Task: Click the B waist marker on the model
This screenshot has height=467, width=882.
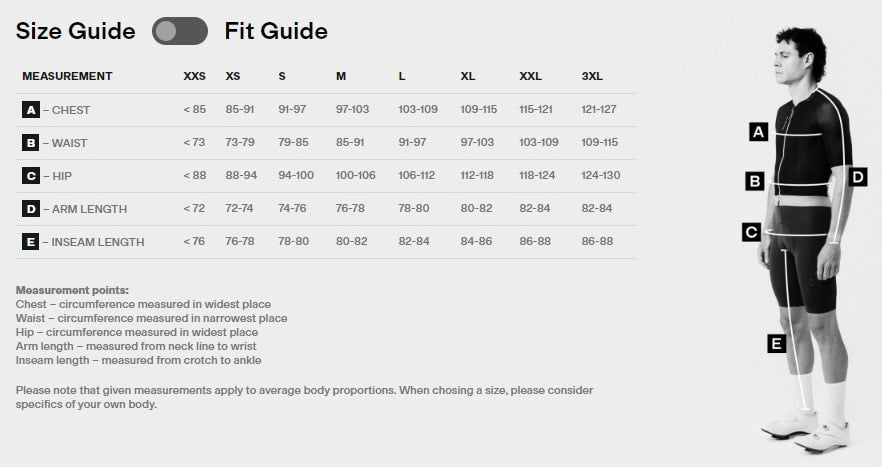Action: click(x=755, y=181)
